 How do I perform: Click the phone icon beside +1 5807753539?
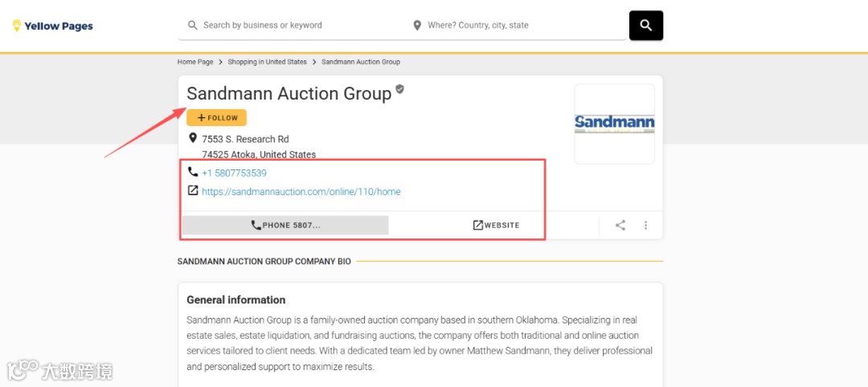pos(192,172)
